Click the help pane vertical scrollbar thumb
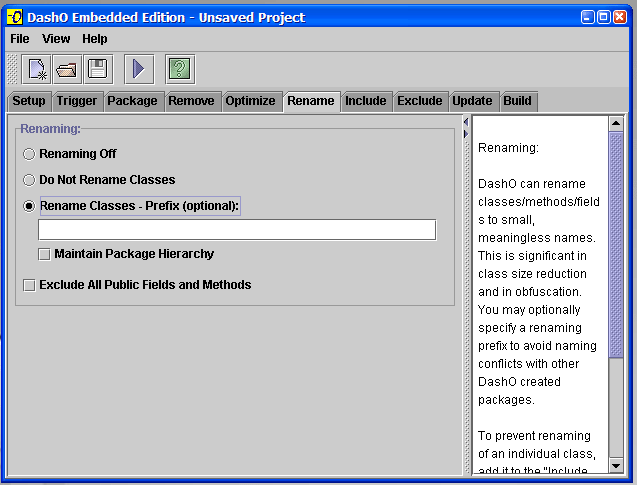Screen dimensions: 637x485 [x=616, y=245]
